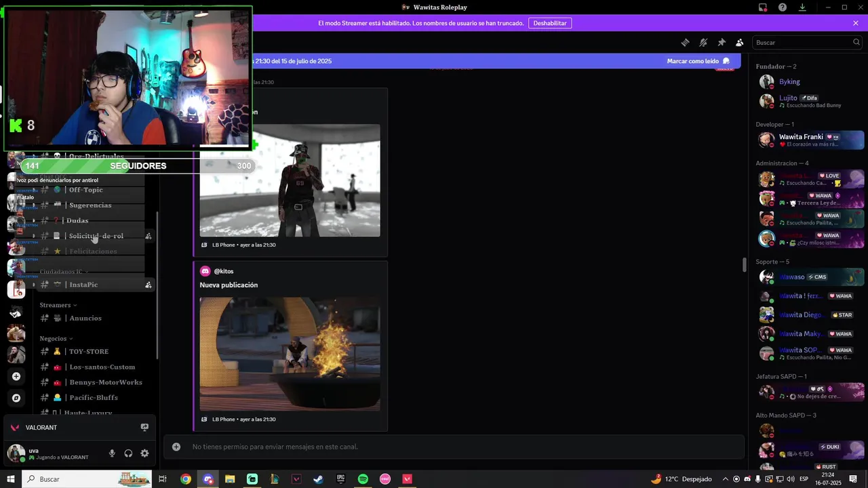Open the Dudas channel
The height and width of the screenshot is (488, 868).
pos(95,220)
